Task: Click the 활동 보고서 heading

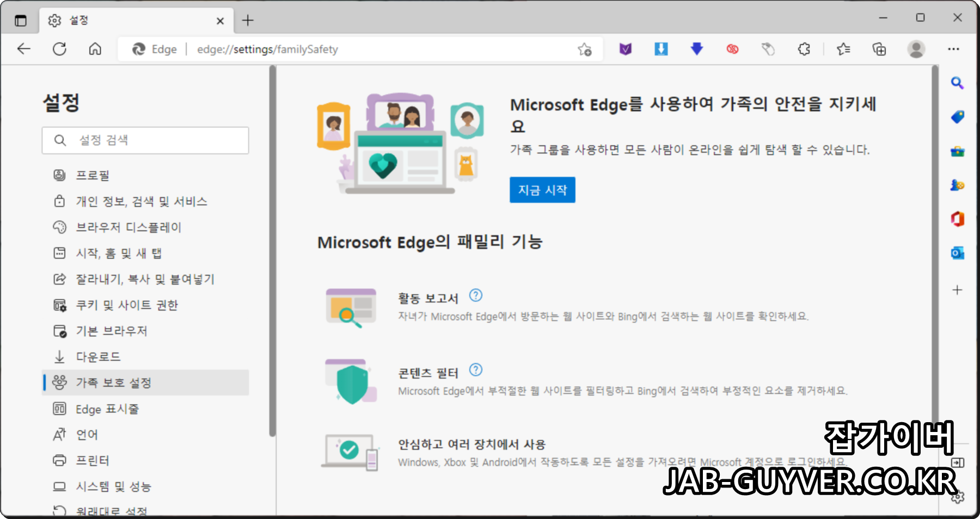Action: [x=428, y=298]
